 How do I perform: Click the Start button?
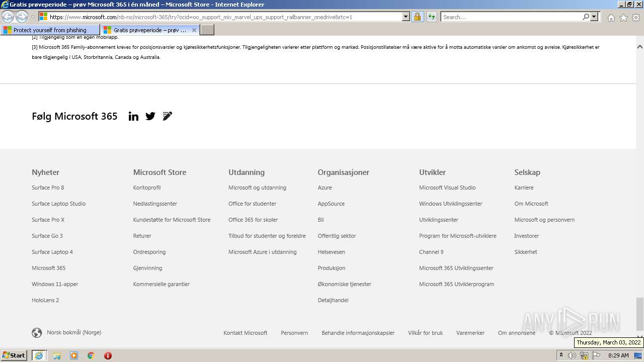tap(14, 355)
